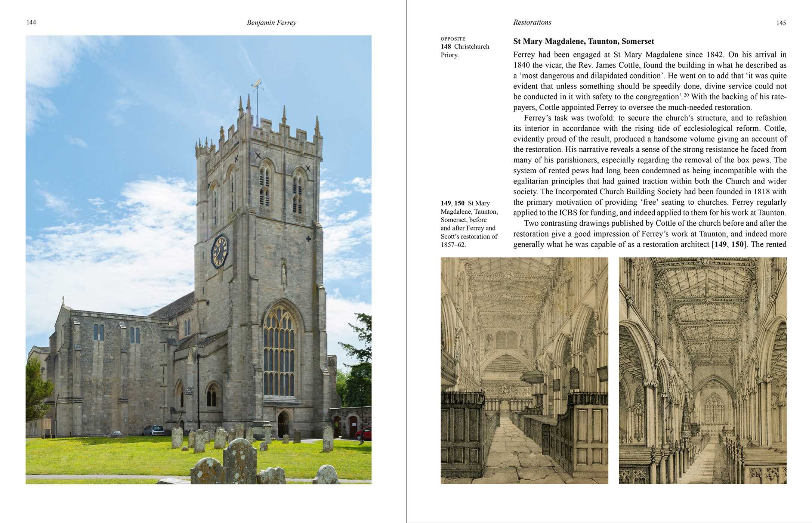The width and height of the screenshot is (812, 523).
Task: Click the clock face on the church tower
Action: (x=220, y=251)
